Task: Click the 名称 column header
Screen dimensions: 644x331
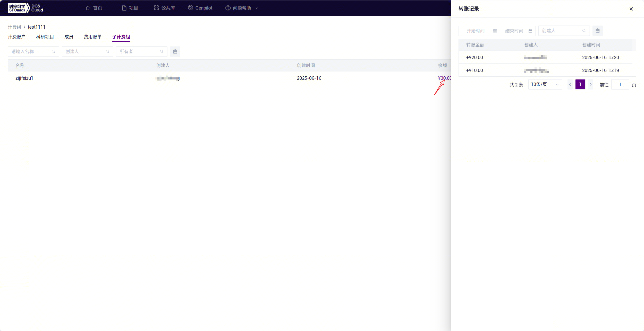Action: [x=20, y=65]
